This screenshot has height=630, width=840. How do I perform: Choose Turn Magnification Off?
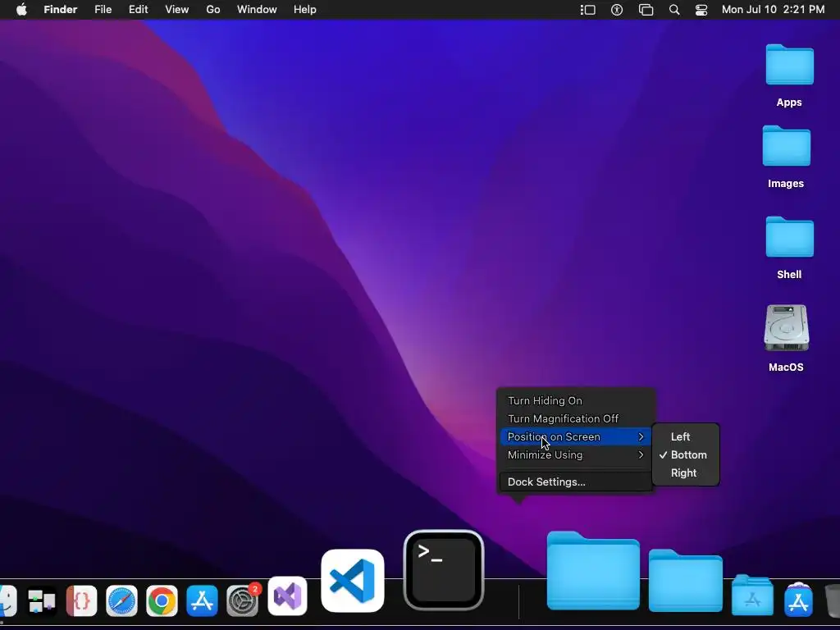pyautogui.click(x=576, y=419)
